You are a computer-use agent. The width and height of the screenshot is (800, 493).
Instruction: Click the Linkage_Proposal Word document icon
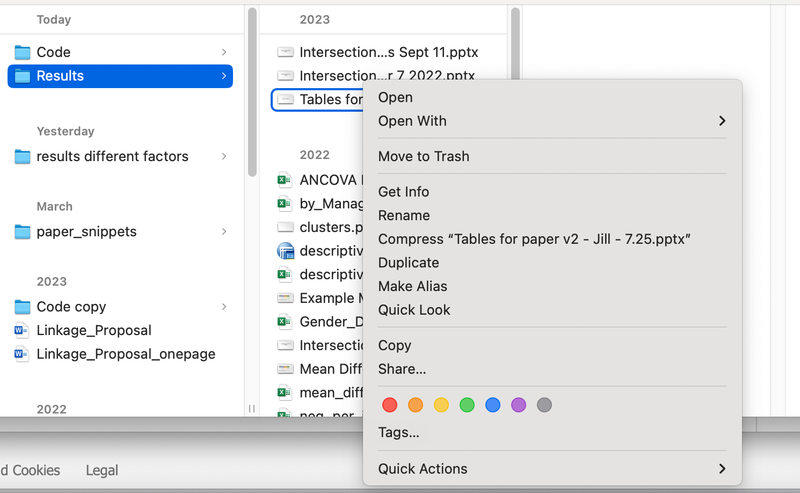click(22, 331)
